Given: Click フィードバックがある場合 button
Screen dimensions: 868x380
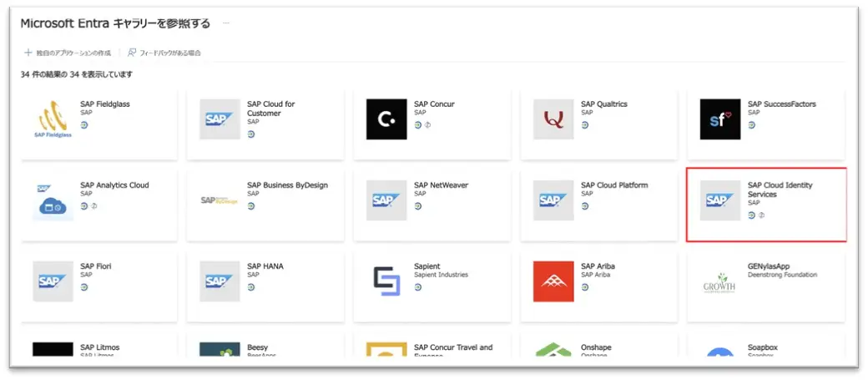Looking at the screenshot, I should pos(164,53).
